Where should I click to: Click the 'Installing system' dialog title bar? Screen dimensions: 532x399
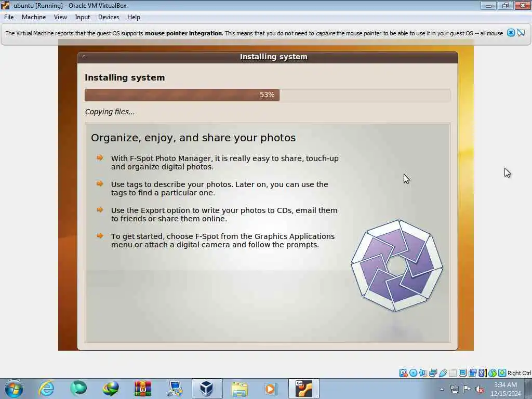tap(268, 57)
